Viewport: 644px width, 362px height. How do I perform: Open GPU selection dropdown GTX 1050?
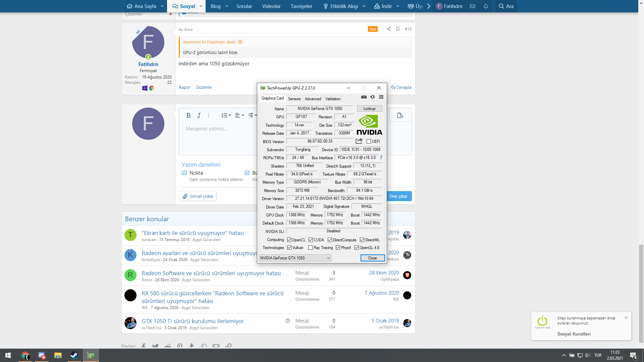[295, 258]
